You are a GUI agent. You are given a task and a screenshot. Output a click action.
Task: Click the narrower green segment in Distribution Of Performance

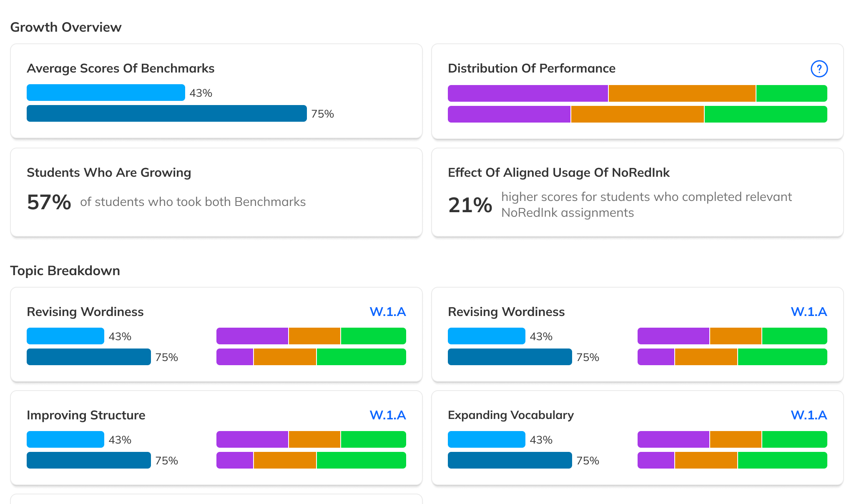coord(791,93)
